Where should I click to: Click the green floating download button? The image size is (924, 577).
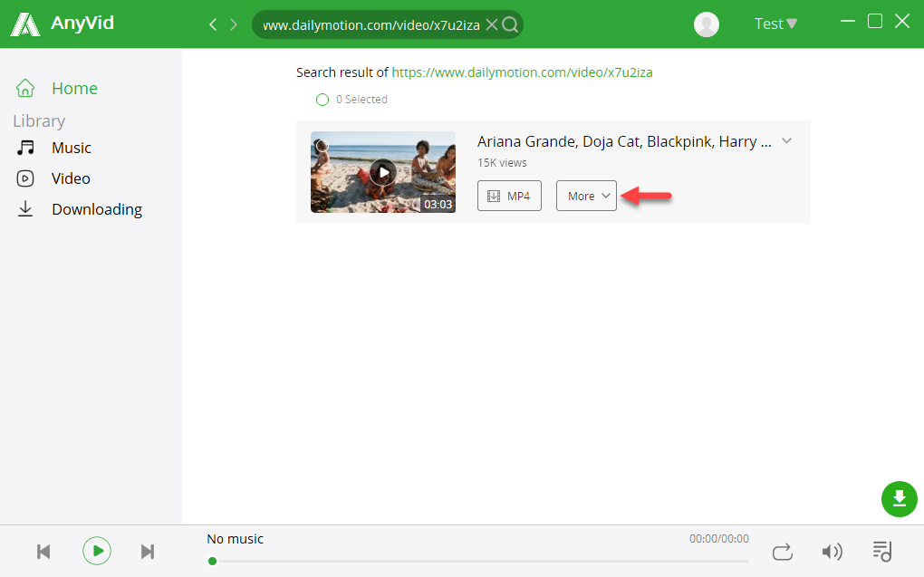point(900,499)
